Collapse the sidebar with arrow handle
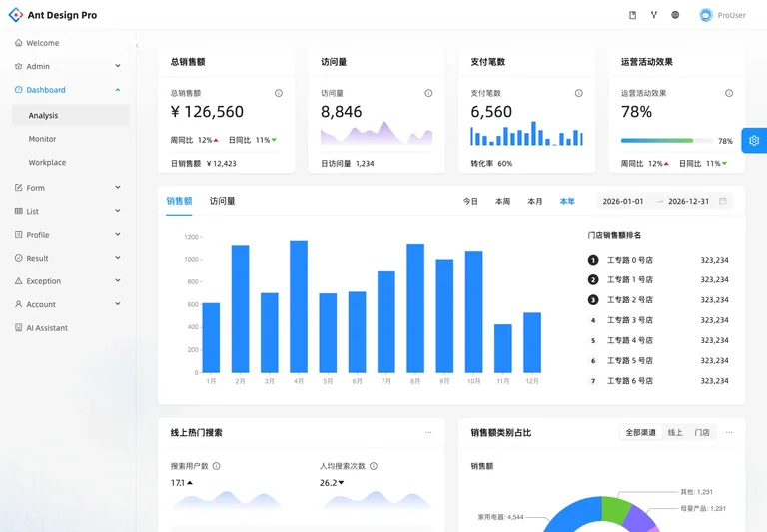This screenshot has width=767, height=532. [137, 46]
